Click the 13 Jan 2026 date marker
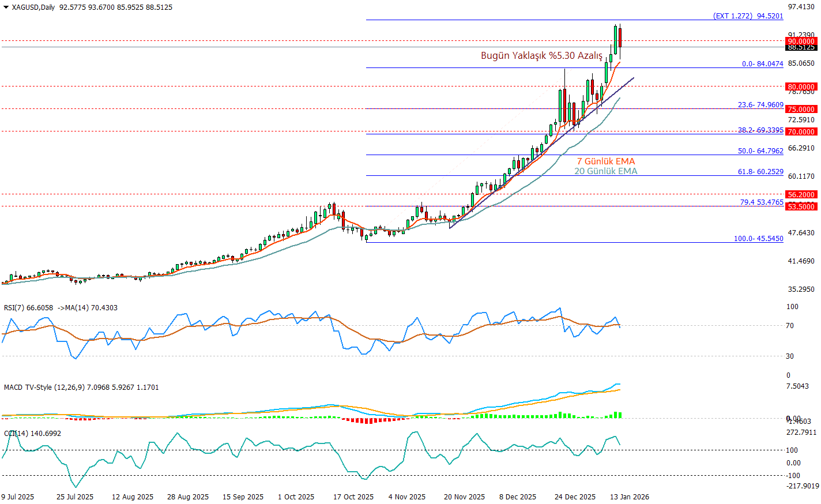The width and height of the screenshot is (821, 504). (x=630, y=497)
